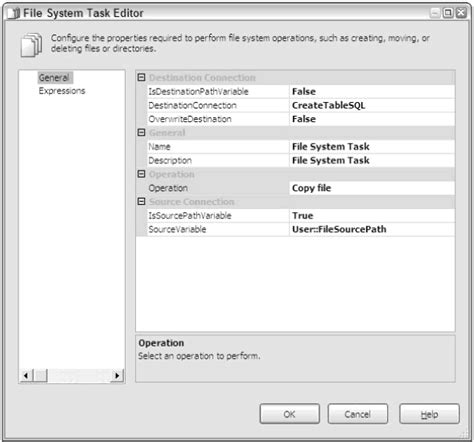Open Help for this editor
474x442 pixels.
pos(429,414)
